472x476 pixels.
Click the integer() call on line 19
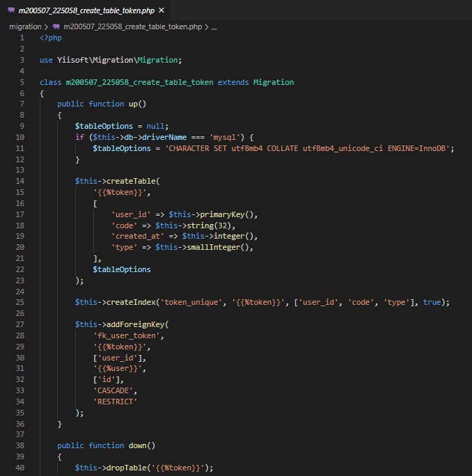pos(233,236)
